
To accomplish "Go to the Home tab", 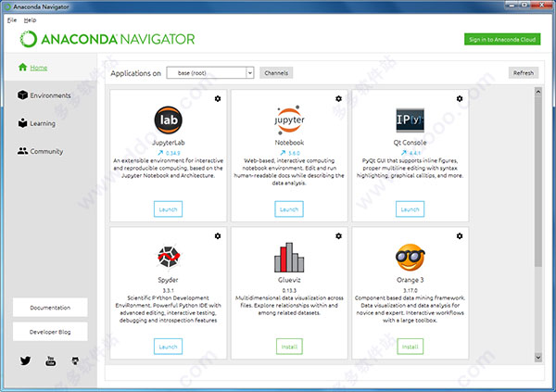I will (x=51, y=67).
